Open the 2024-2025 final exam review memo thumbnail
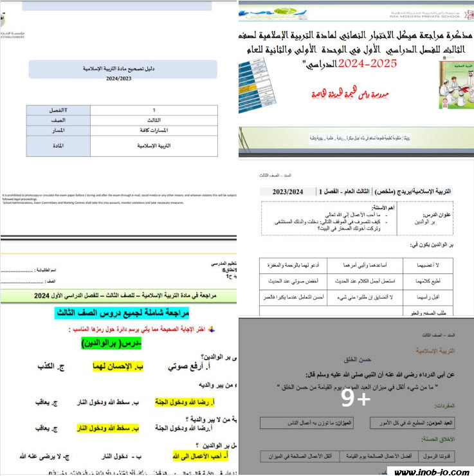This screenshot has width=474, height=476. (x=356, y=77)
